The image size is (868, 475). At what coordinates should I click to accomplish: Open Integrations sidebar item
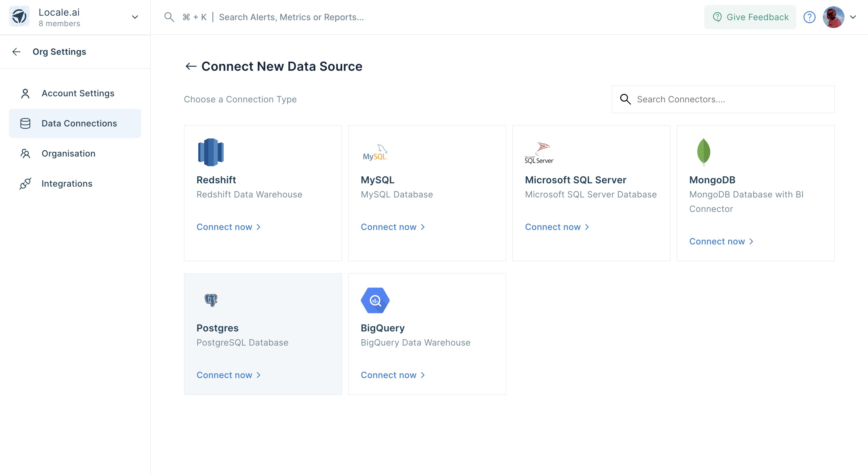coord(67,184)
